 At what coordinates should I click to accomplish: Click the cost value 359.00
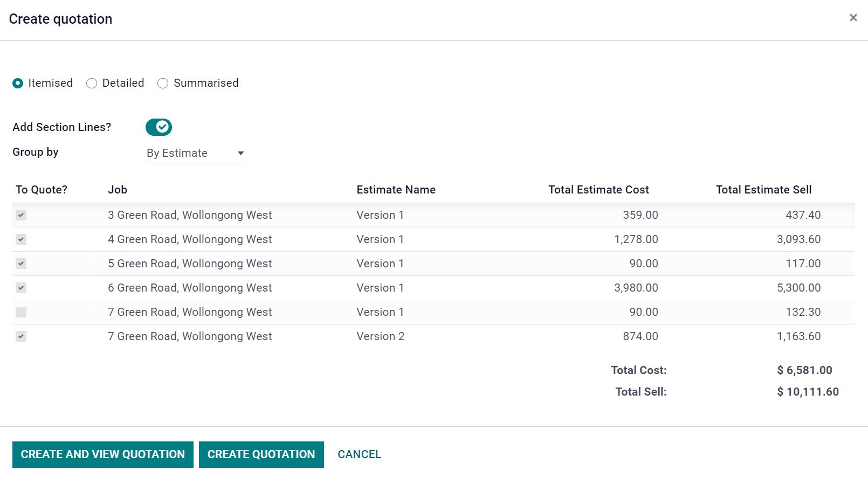coord(640,215)
